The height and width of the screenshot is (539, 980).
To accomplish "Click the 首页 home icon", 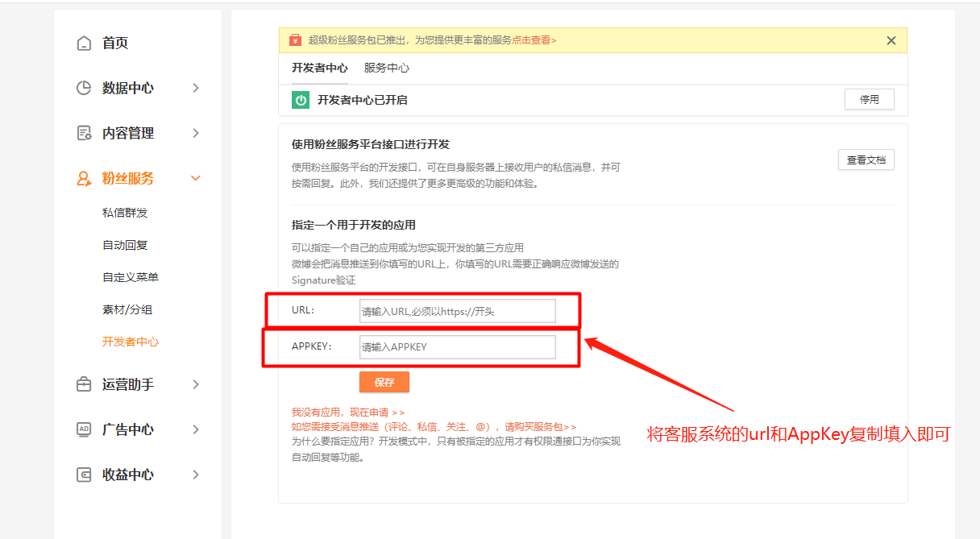I will click(84, 43).
